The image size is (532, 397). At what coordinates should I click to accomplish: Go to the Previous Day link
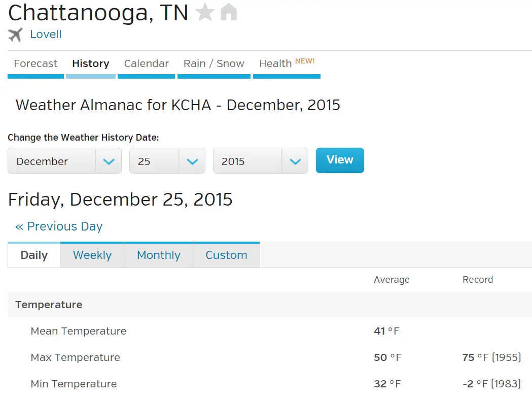tap(59, 226)
